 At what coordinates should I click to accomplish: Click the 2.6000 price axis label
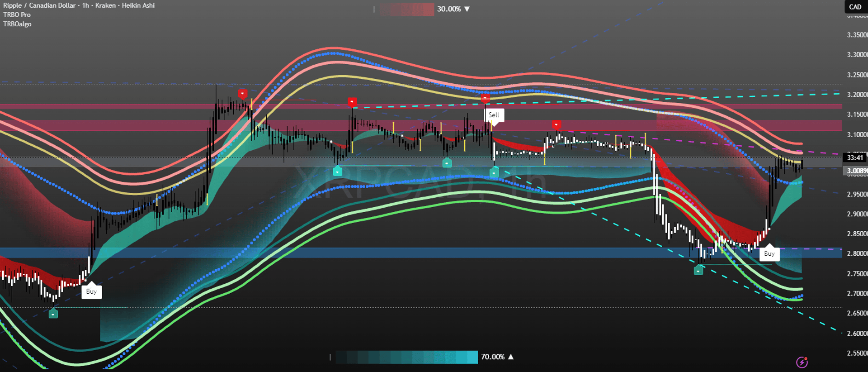point(857,334)
